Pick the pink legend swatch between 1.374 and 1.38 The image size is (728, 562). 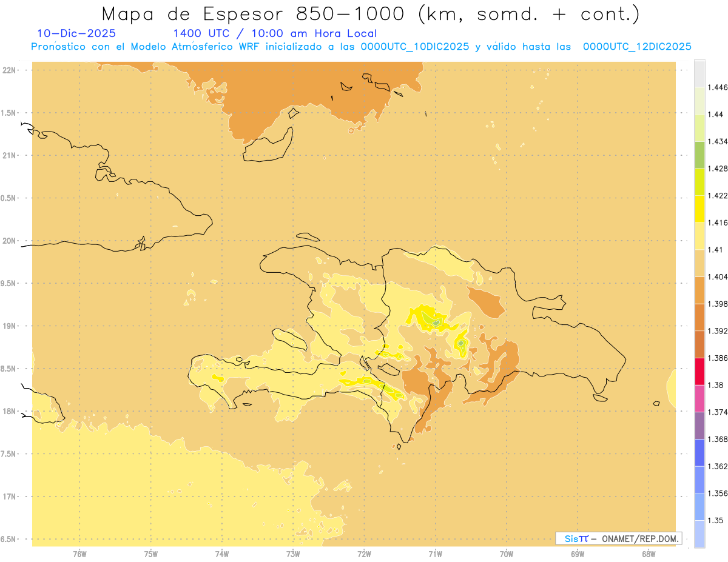pos(699,398)
